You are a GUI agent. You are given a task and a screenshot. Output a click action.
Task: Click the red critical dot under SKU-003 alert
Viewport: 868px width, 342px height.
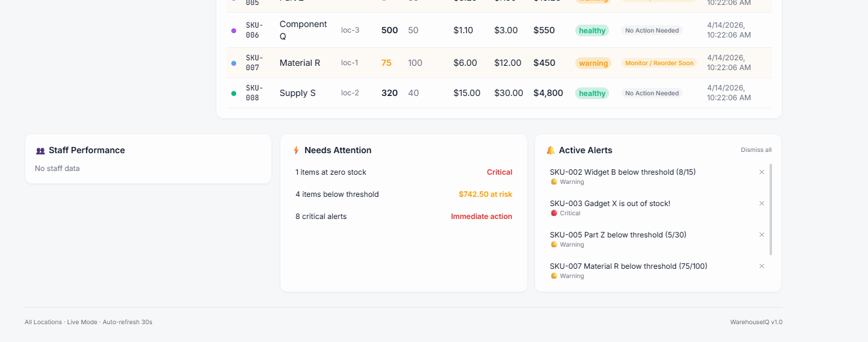(554, 213)
